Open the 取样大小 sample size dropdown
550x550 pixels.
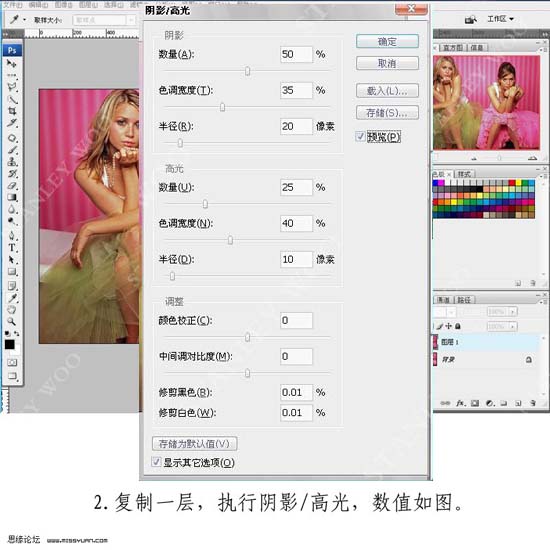pos(104,20)
